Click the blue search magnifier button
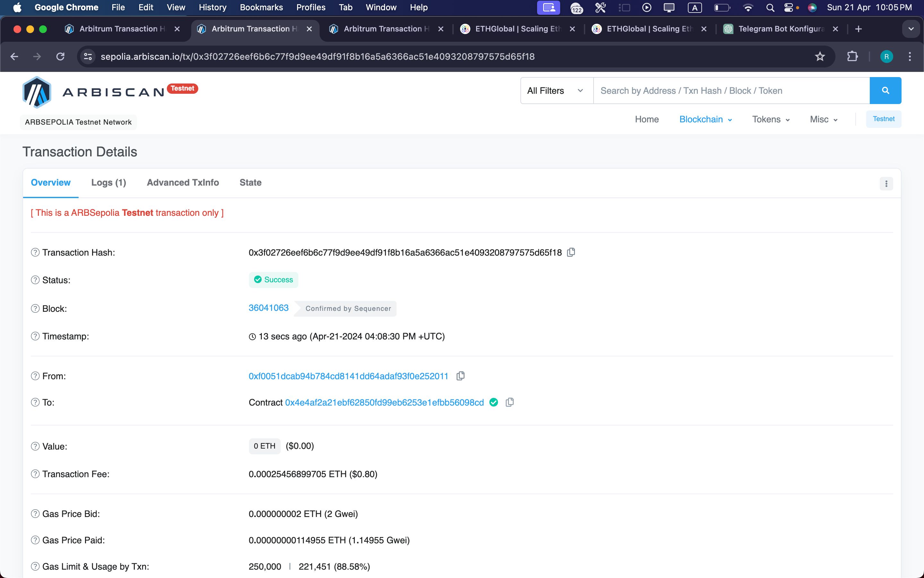 pos(886,91)
